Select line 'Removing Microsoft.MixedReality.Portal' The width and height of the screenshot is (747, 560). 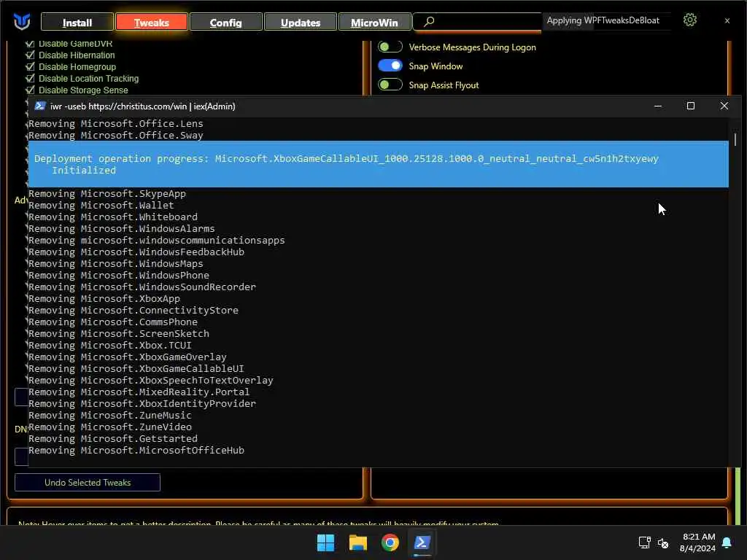coord(139,392)
